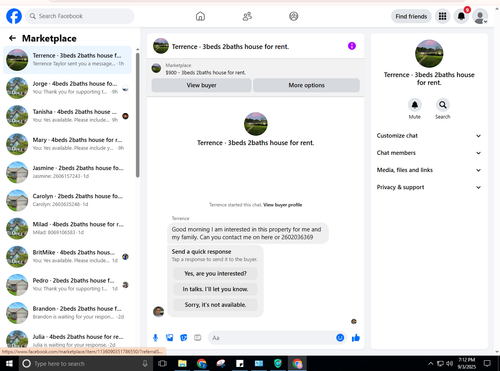Open the purple conversation info icon

352,46
